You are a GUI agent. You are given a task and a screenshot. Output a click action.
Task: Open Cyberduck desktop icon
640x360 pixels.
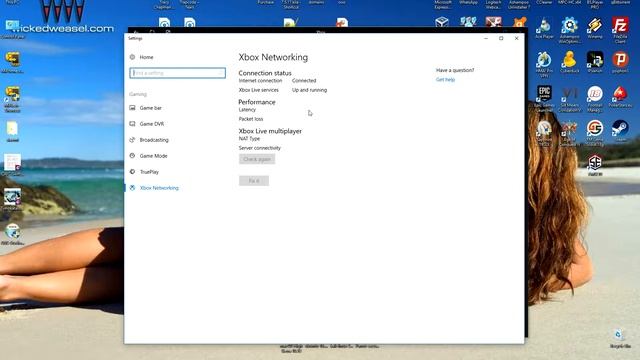569,62
